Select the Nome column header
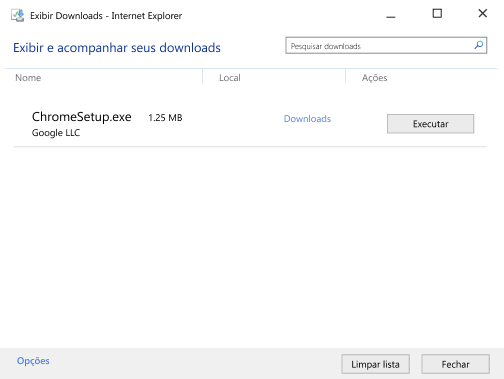The image size is (504, 379). pos(28,78)
